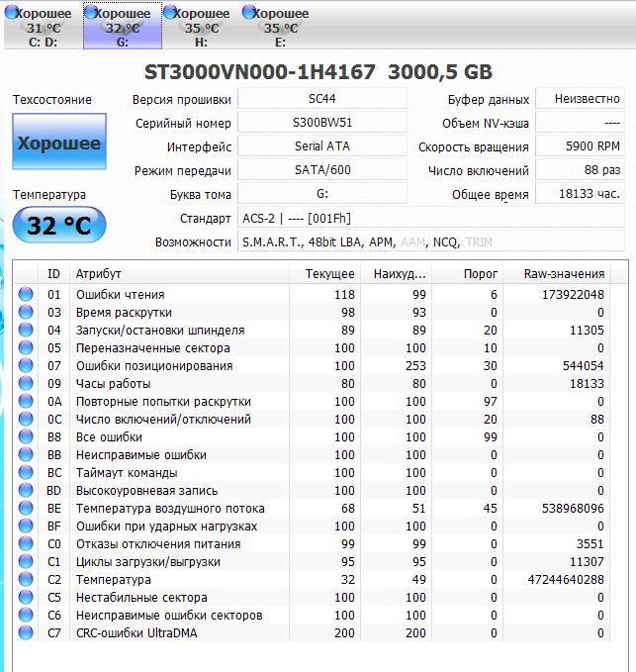Click status icon for Запуски/остановки шпинделя

pos(26,330)
